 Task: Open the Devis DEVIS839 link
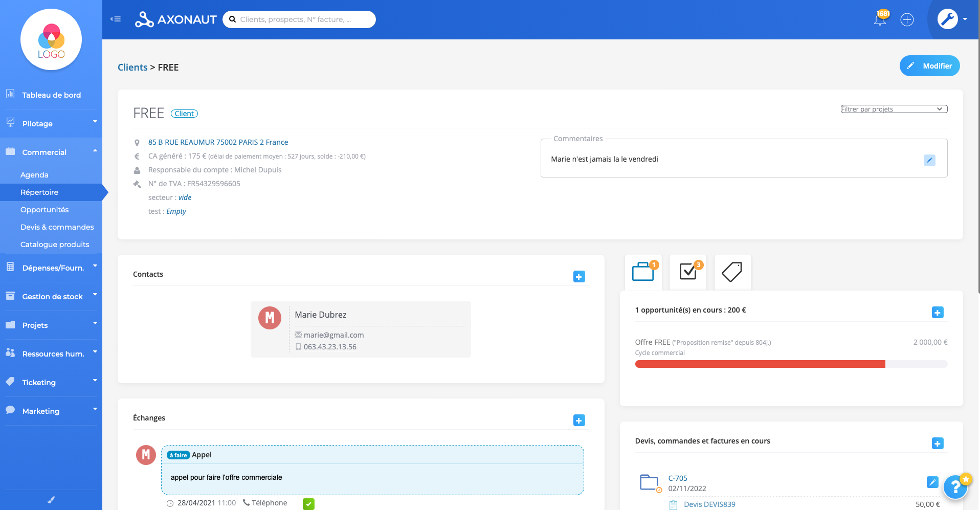[709, 504]
